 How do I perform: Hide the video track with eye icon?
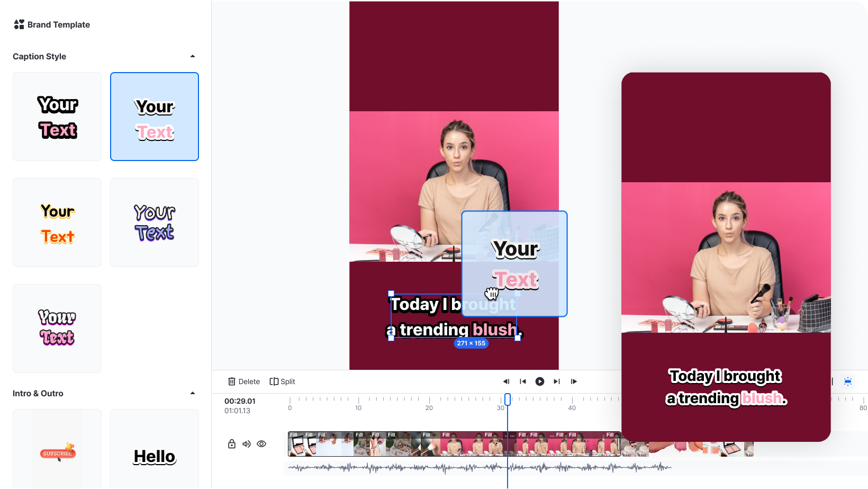261,444
